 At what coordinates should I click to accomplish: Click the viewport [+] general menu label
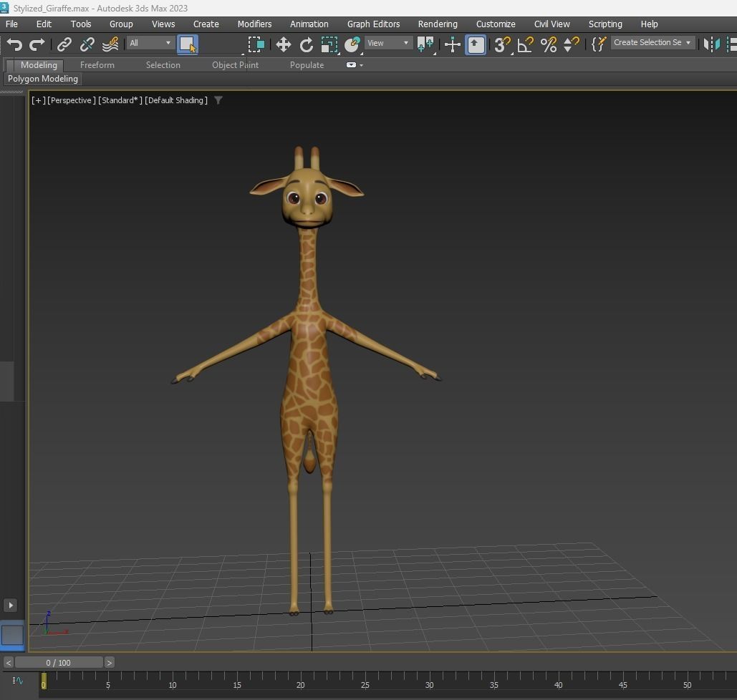coord(38,100)
